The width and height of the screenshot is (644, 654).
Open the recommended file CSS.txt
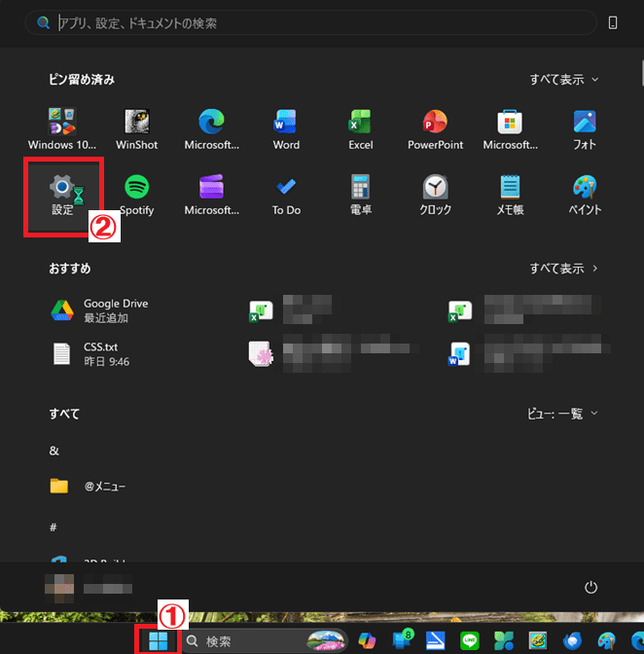click(x=90, y=353)
